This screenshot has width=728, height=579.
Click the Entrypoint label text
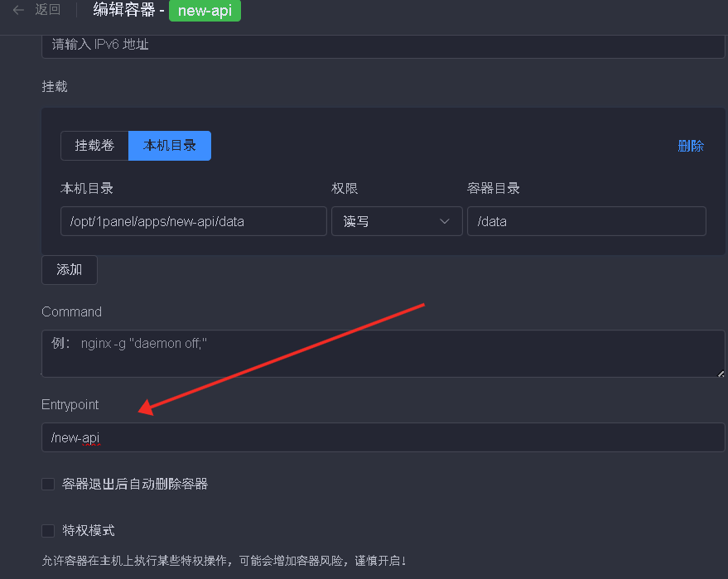pyautogui.click(x=70, y=404)
